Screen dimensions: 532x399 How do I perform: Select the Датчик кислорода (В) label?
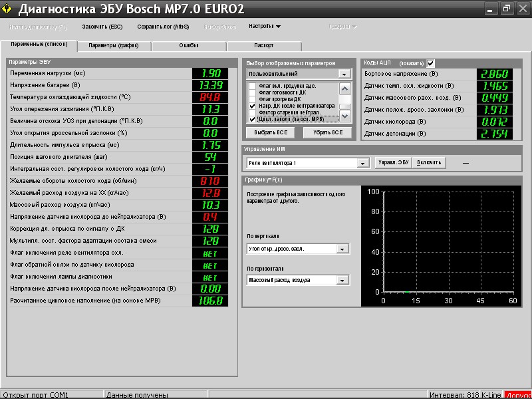pyautogui.click(x=395, y=122)
